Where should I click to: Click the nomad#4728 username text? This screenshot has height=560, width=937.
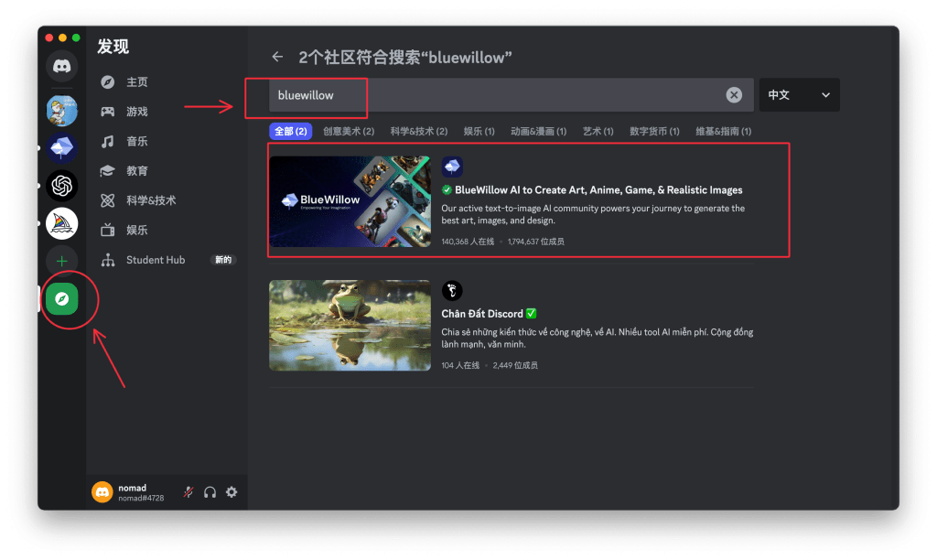coord(141,498)
